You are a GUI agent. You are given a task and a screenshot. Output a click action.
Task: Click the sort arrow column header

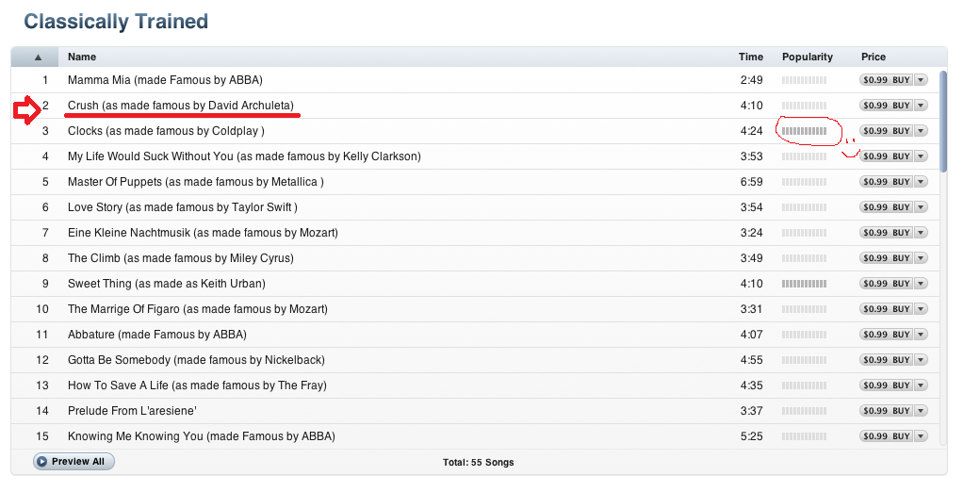pyautogui.click(x=38, y=57)
